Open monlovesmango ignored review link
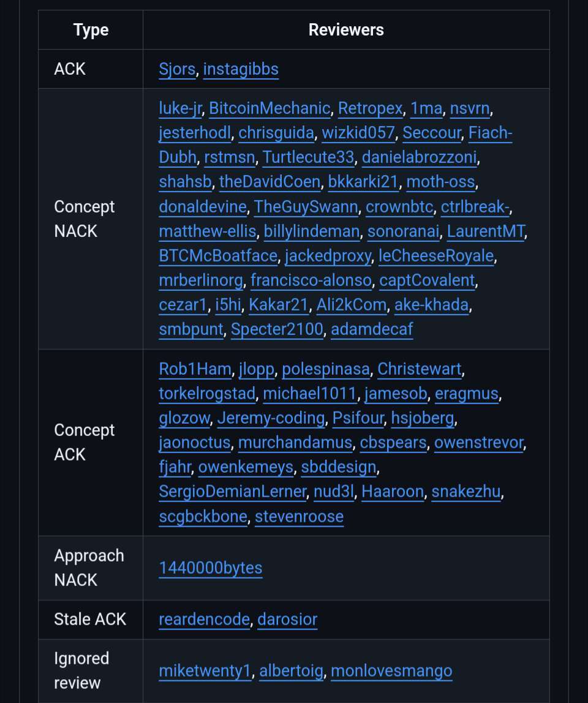 (x=391, y=671)
